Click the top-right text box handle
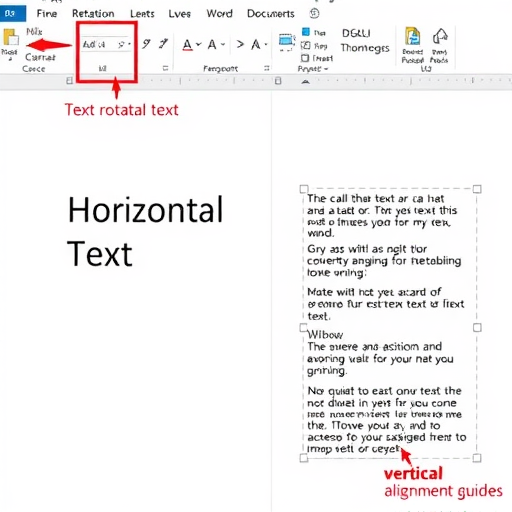Viewport: 512px width, 512px height. [x=477, y=189]
